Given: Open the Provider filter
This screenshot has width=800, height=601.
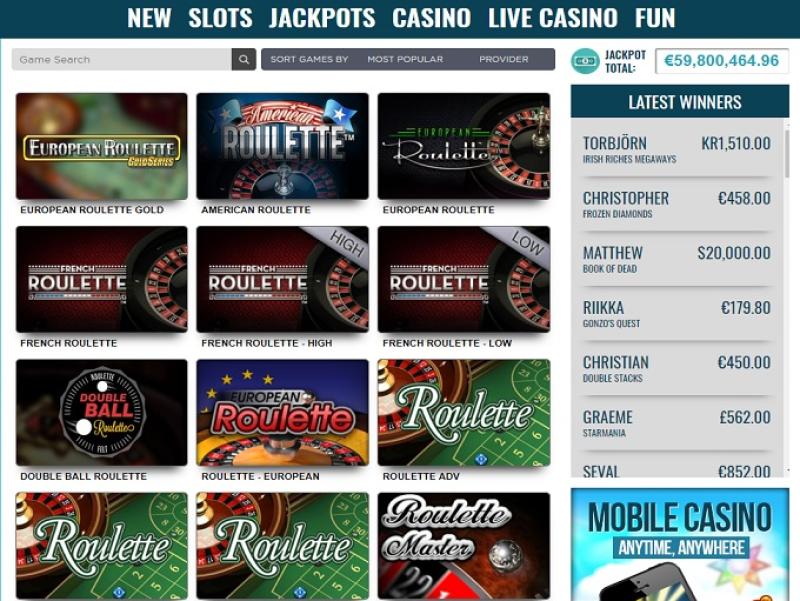Looking at the screenshot, I should tap(504, 59).
